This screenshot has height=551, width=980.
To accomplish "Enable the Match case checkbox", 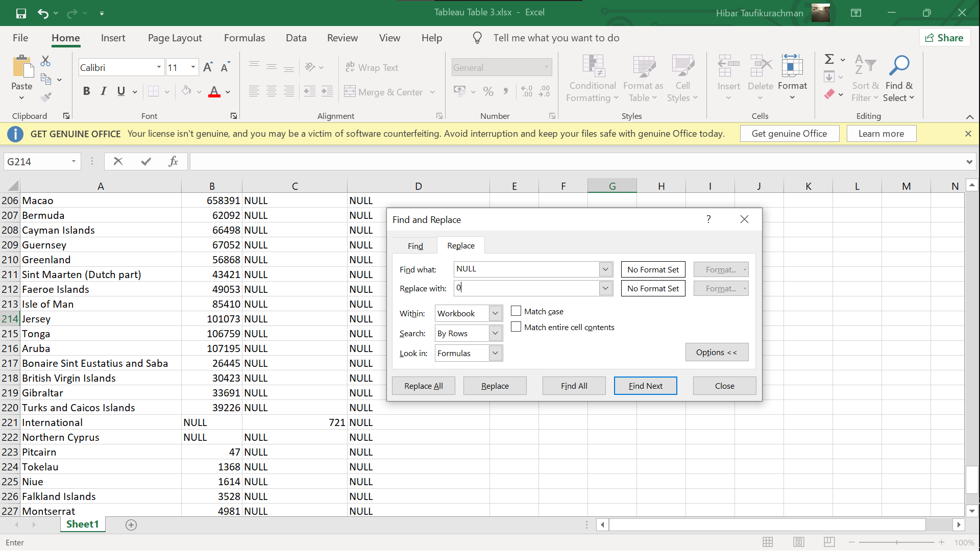I will click(x=516, y=311).
